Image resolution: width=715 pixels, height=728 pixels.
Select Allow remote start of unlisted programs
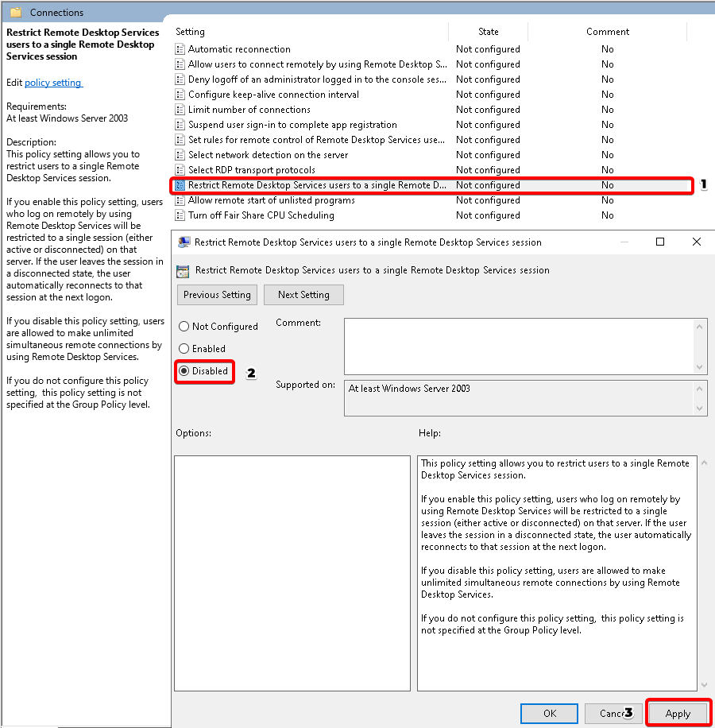coord(271,200)
